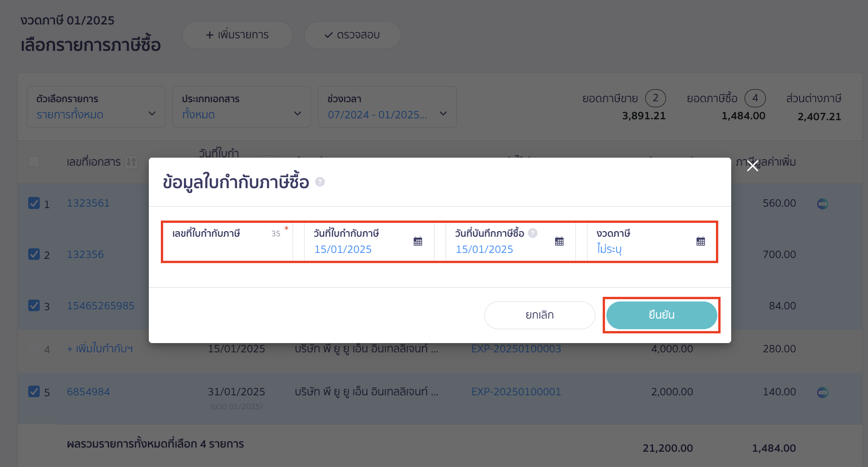Uncheck row 5 document 6854984
The height and width of the screenshot is (467, 868).
coord(34,391)
